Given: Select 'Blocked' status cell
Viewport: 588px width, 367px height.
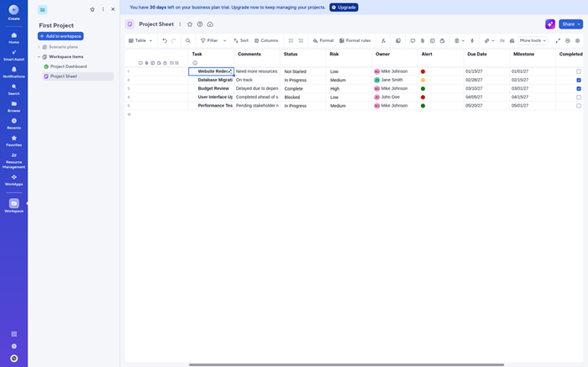Looking at the screenshot, I should click(x=303, y=97).
